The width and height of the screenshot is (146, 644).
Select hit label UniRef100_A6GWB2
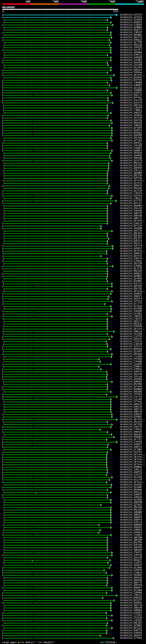(x=131, y=35)
